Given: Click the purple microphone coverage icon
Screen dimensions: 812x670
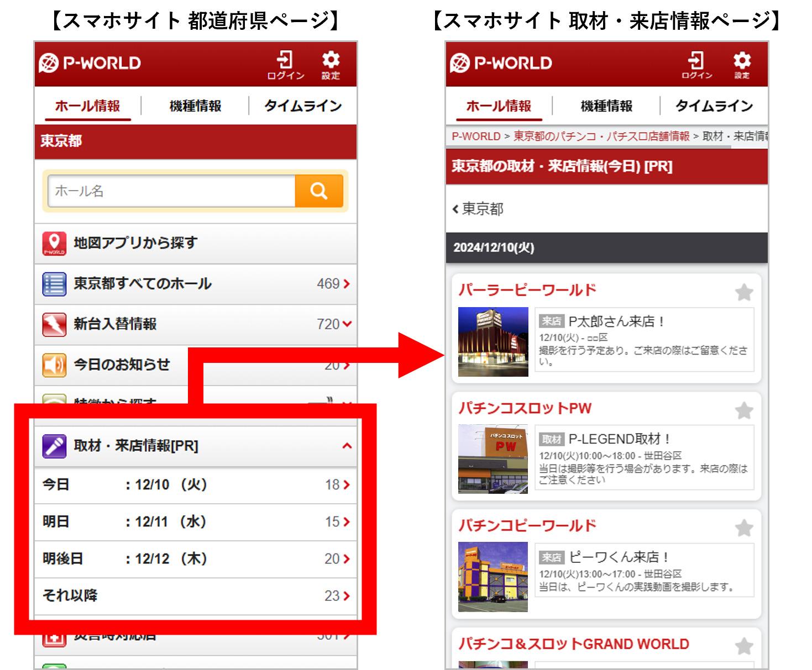Looking at the screenshot, I should coord(54,446).
